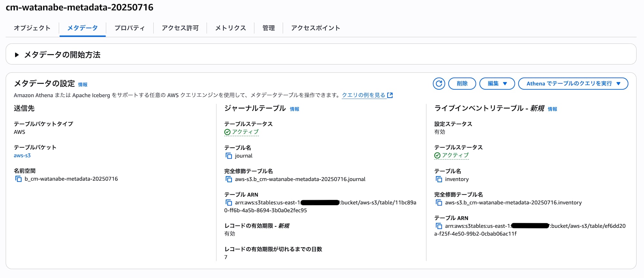This screenshot has width=644, height=278.
Task: Click the テーブルバケットタイプ value AWS
Action: coord(19,132)
